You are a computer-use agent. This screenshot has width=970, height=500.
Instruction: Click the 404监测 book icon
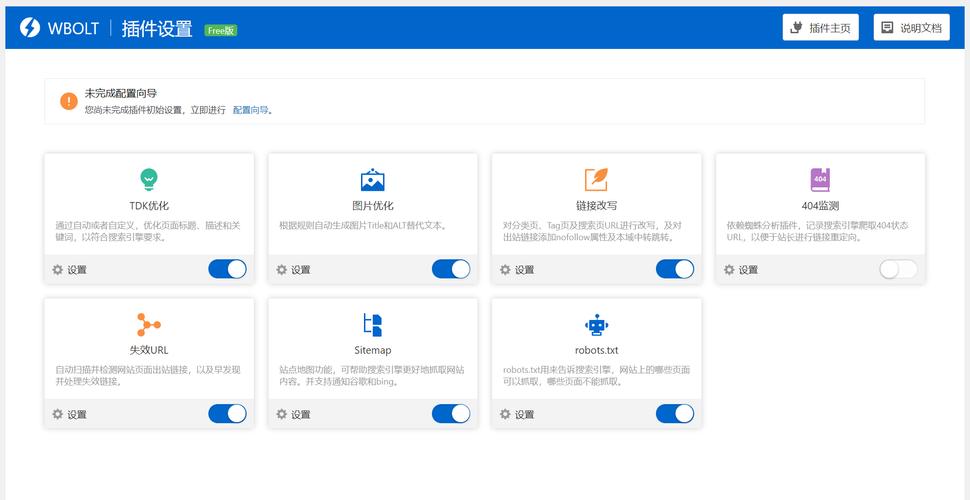coord(820,180)
